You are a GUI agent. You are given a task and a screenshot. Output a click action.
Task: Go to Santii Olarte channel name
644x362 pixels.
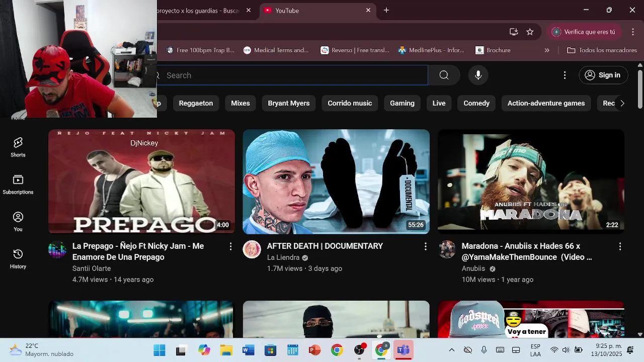[x=92, y=268]
